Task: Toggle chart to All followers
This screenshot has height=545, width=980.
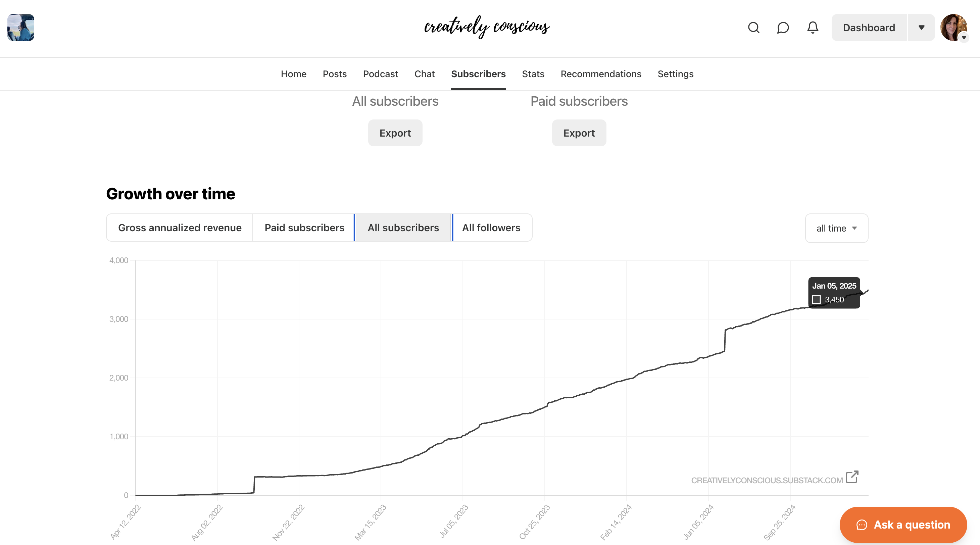Action: 491,228
